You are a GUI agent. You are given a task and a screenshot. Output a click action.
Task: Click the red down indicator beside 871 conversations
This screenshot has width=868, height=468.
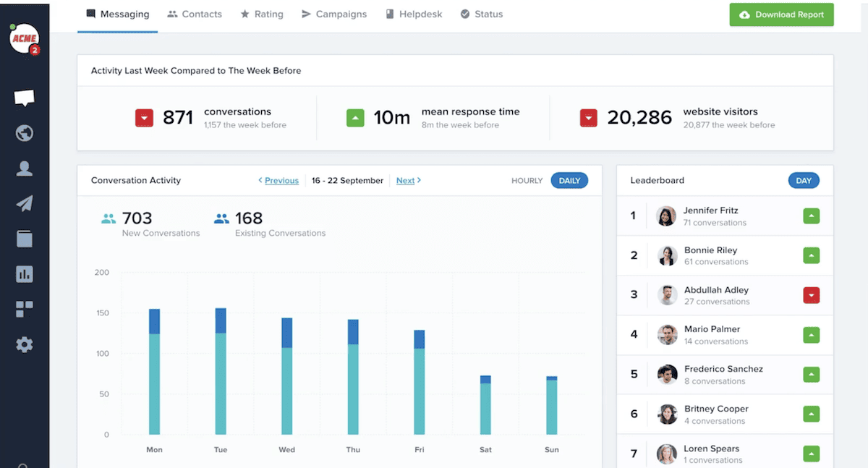(145, 118)
